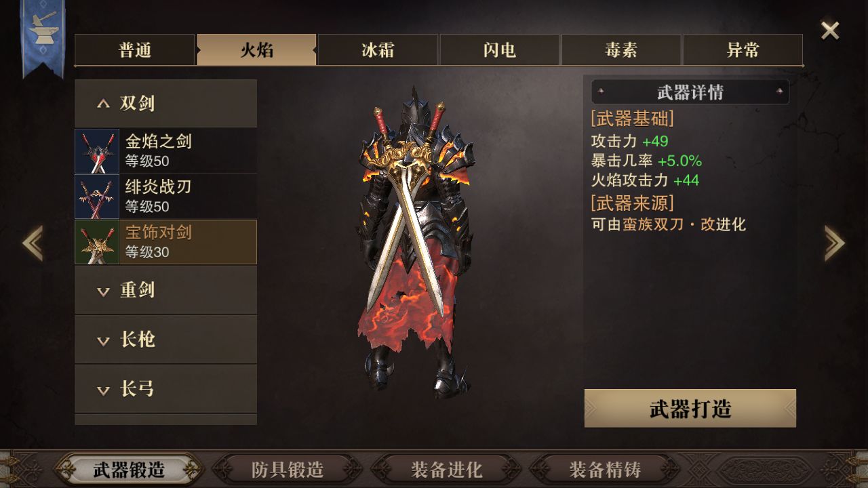Select the 异常 element tab
868x488 pixels.
[743, 50]
